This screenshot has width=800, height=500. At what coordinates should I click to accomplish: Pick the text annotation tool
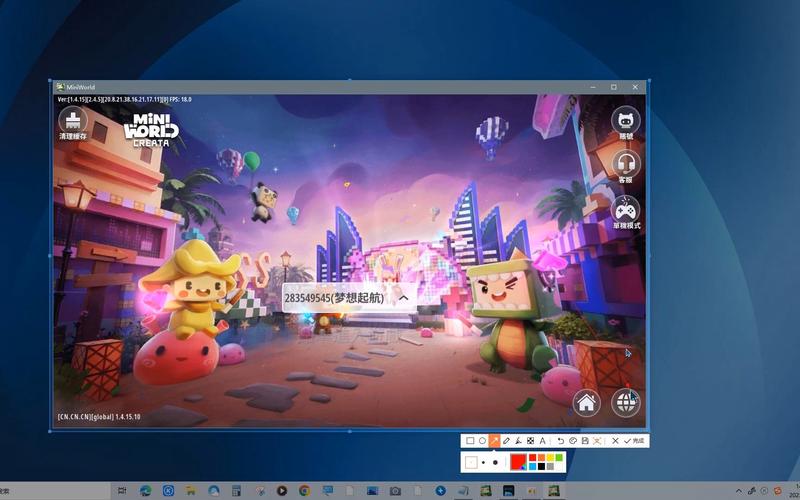click(543, 441)
